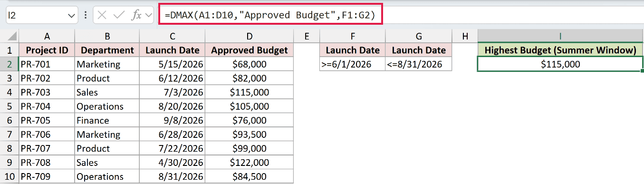Select column E header
This screenshot has width=644, height=184.
pos(307,36)
